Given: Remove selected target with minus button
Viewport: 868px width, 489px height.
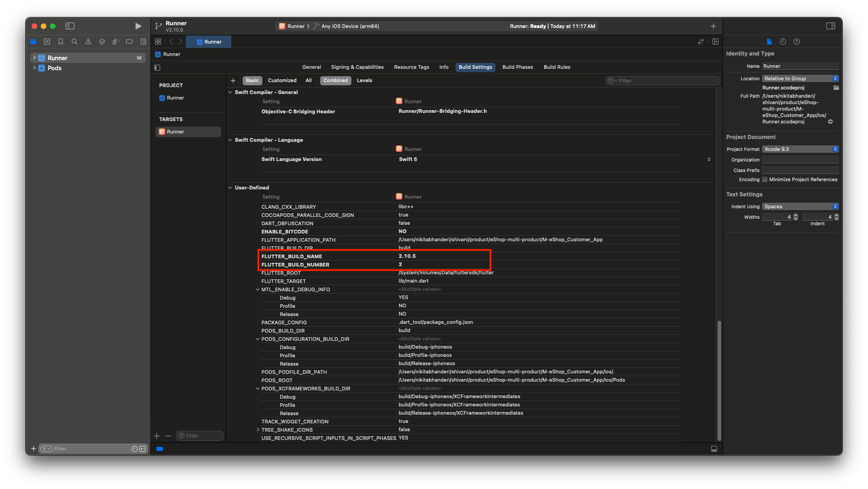Looking at the screenshot, I should (168, 436).
